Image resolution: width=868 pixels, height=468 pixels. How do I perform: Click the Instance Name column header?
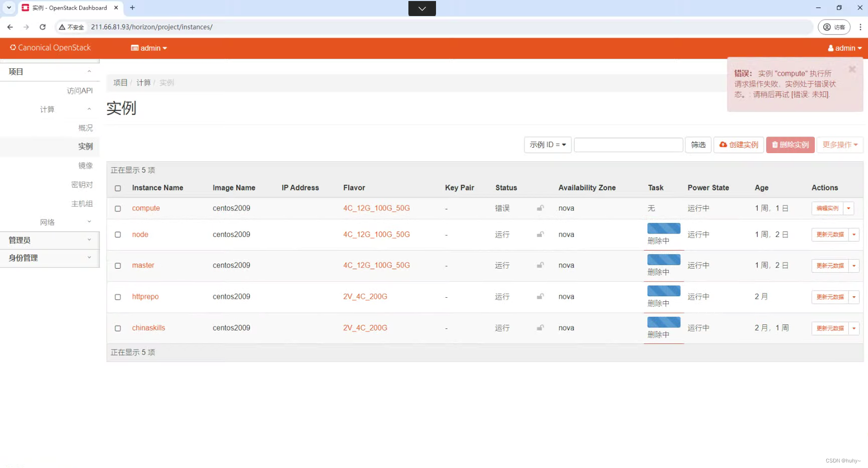tap(158, 188)
